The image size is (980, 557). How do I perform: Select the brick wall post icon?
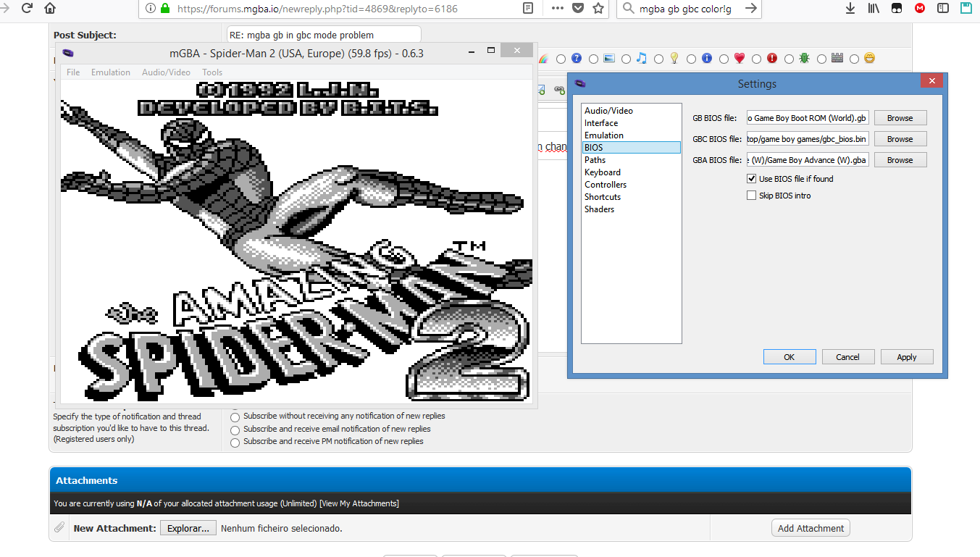(x=837, y=59)
